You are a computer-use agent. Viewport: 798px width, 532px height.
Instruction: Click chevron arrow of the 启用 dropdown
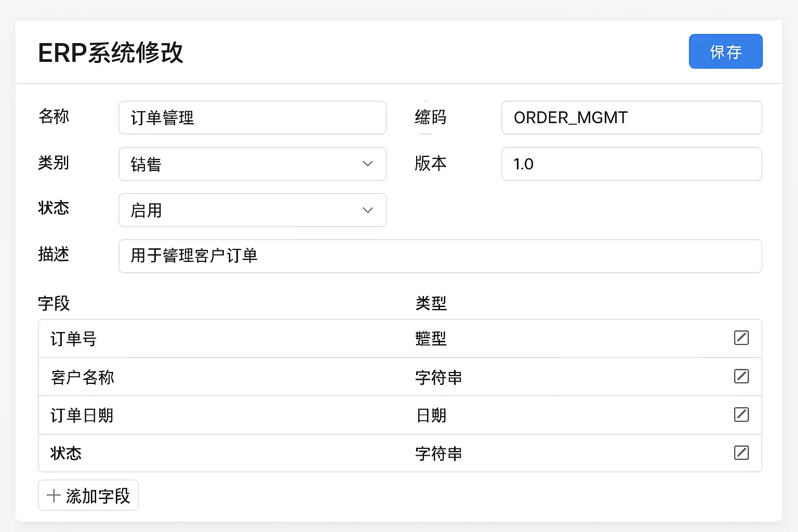368,210
